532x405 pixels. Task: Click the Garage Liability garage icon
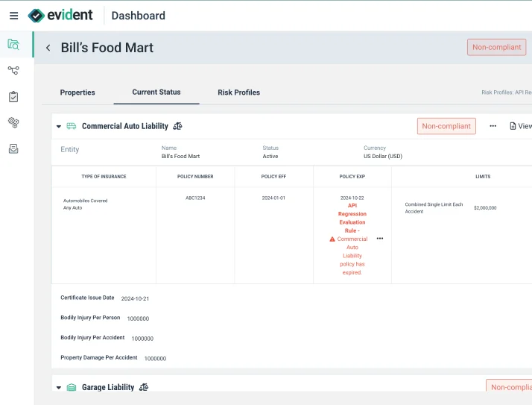(x=72, y=387)
